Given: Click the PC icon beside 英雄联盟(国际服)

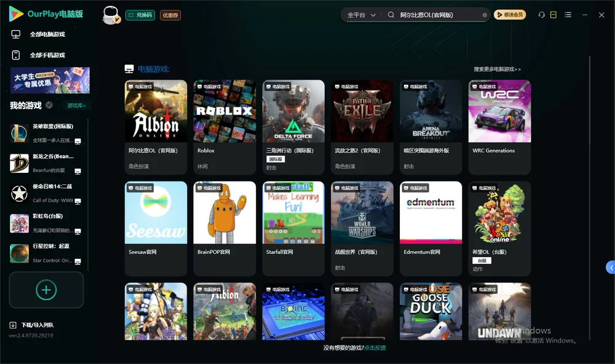Looking at the screenshot, I should (77, 141).
